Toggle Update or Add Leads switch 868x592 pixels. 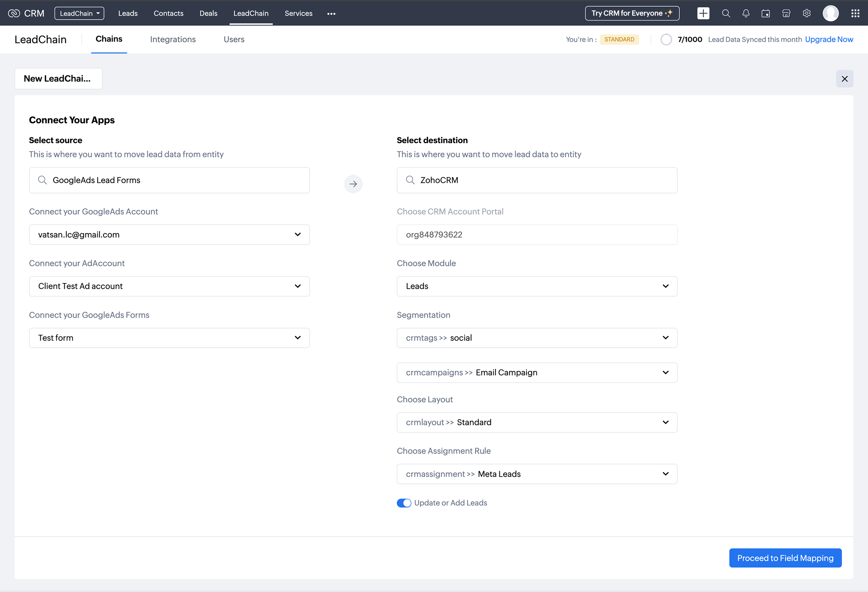click(x=404, y=503)
